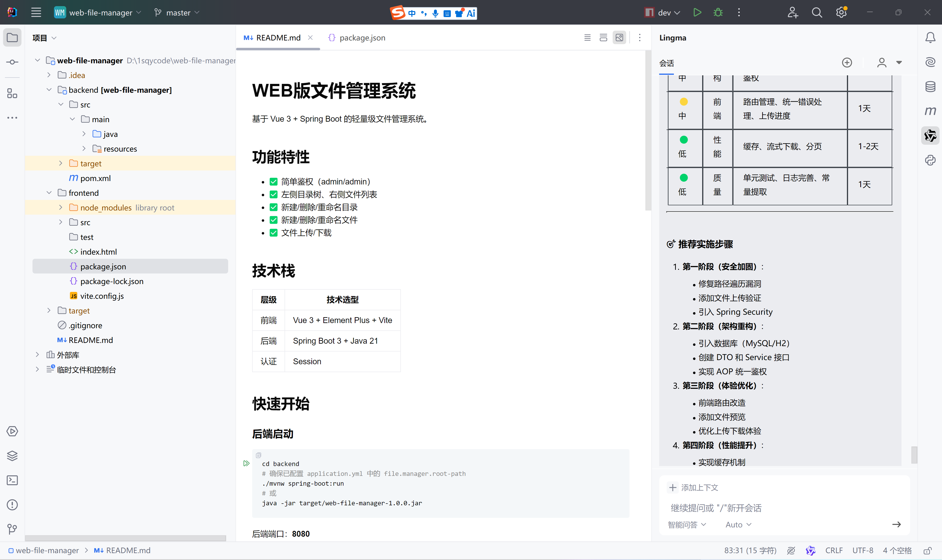The width and height of the screenshot is (942, 560).
Task: Toggle the 新建/删除/重命名文件 checkbox
Action: (x=274, y=220)
